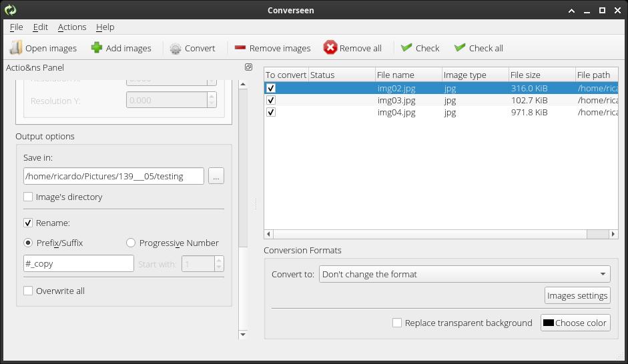
Task: Click the Check all toolbar icon
Action: tap(460, 48)
